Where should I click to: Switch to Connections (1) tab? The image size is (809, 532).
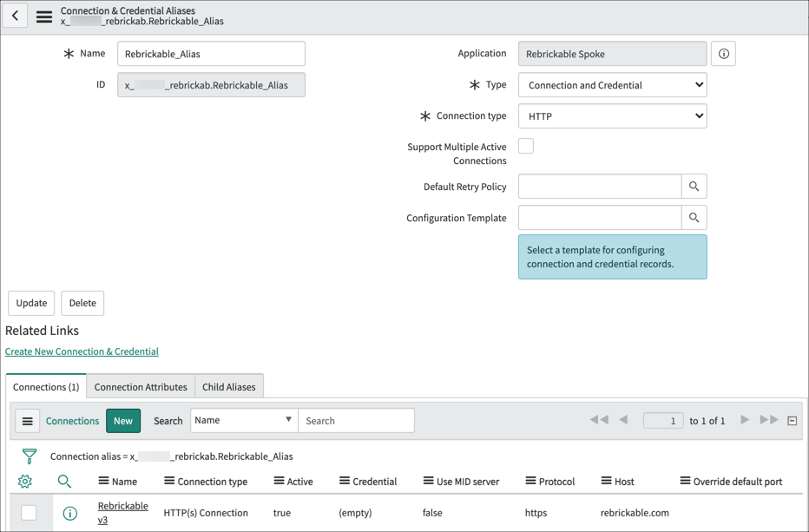pos(46,386)
